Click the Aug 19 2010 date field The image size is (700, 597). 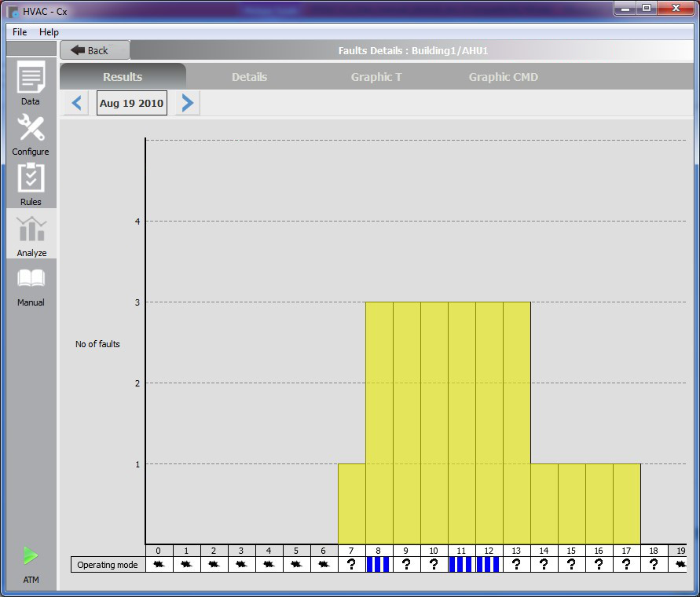point(131,103)
